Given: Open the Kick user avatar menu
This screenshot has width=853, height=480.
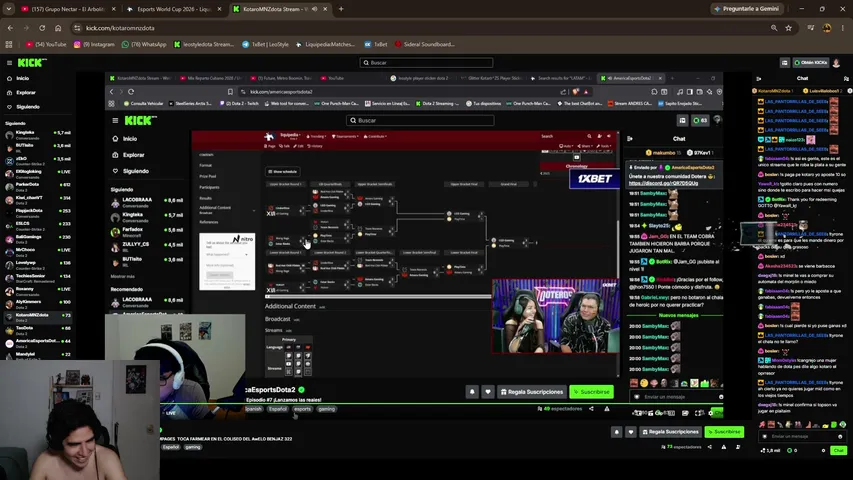Looking at the screenshot, I should 837,63.
